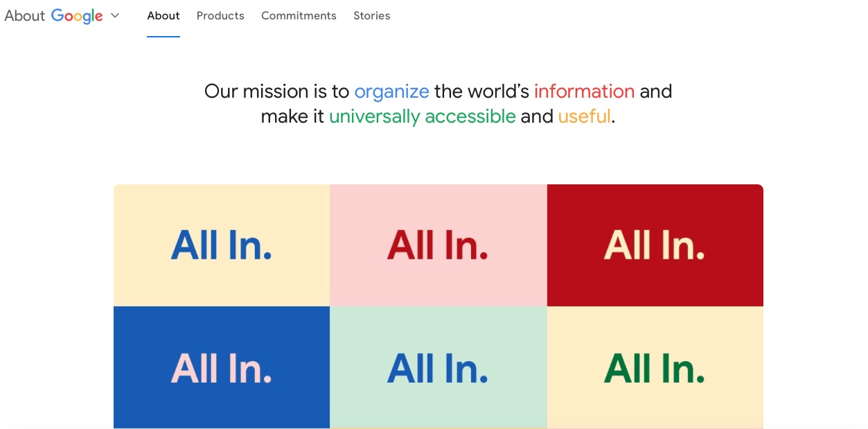Select the cream tile with green All In.
The height and width of the screenshot is (429, 868).
point(655,367)
